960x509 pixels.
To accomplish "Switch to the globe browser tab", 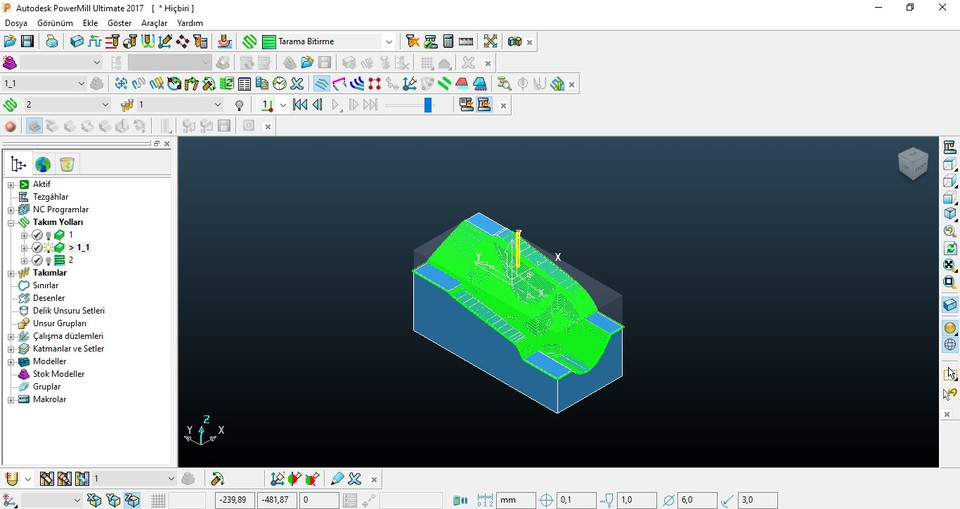I will (43, 164).
